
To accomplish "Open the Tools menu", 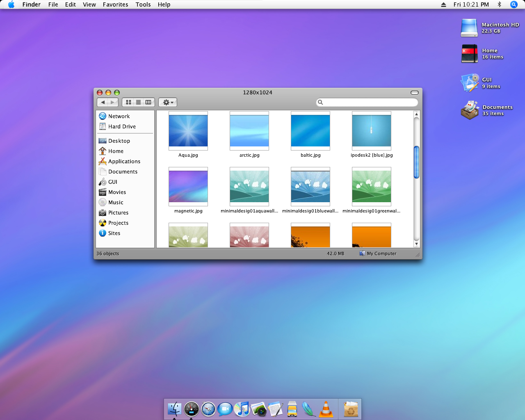I will [143, 5].
